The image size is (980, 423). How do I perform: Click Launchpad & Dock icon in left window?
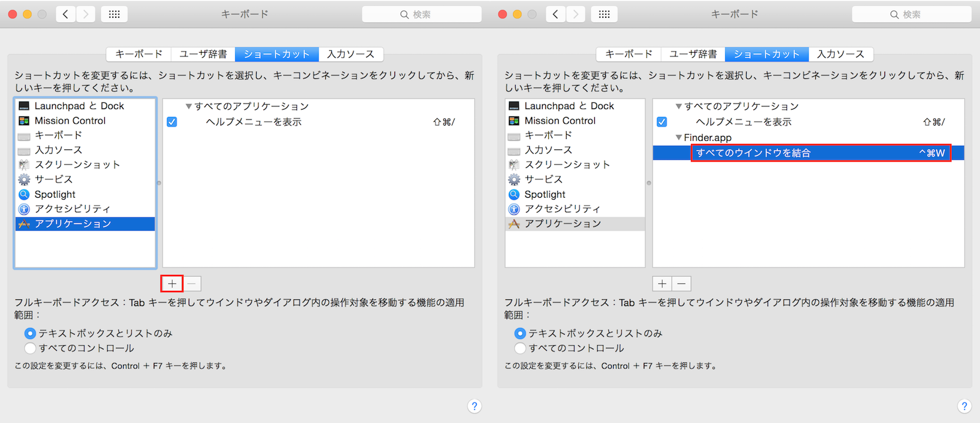tap(24, 106)
